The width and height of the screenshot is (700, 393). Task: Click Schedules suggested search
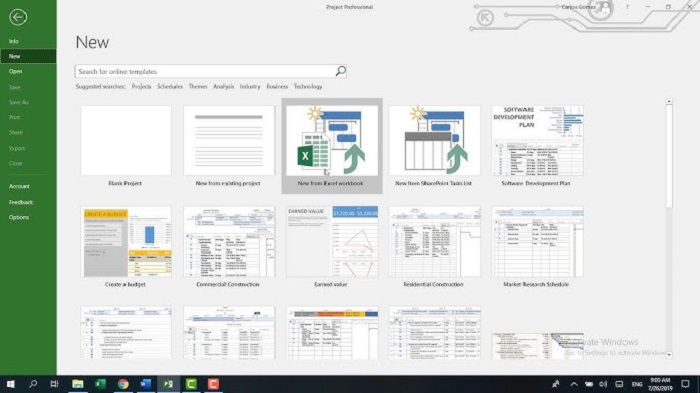(x=170, y=87)
